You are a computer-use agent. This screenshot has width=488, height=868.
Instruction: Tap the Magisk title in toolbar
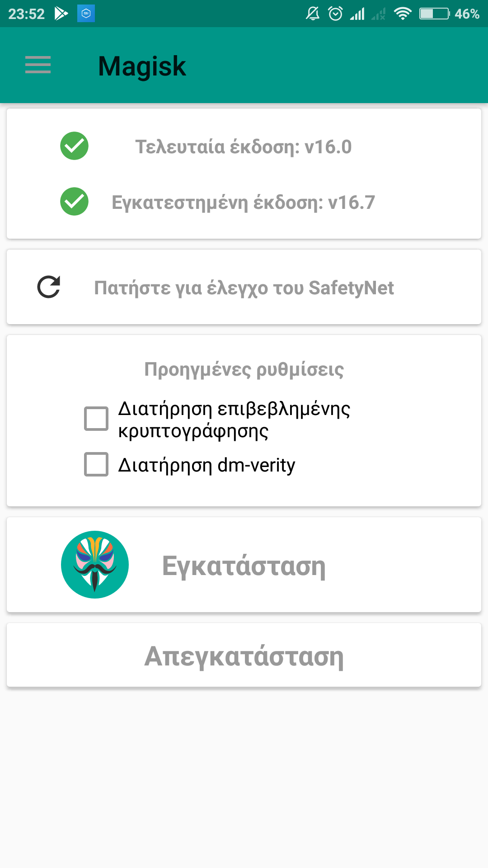tap(142, 66)
